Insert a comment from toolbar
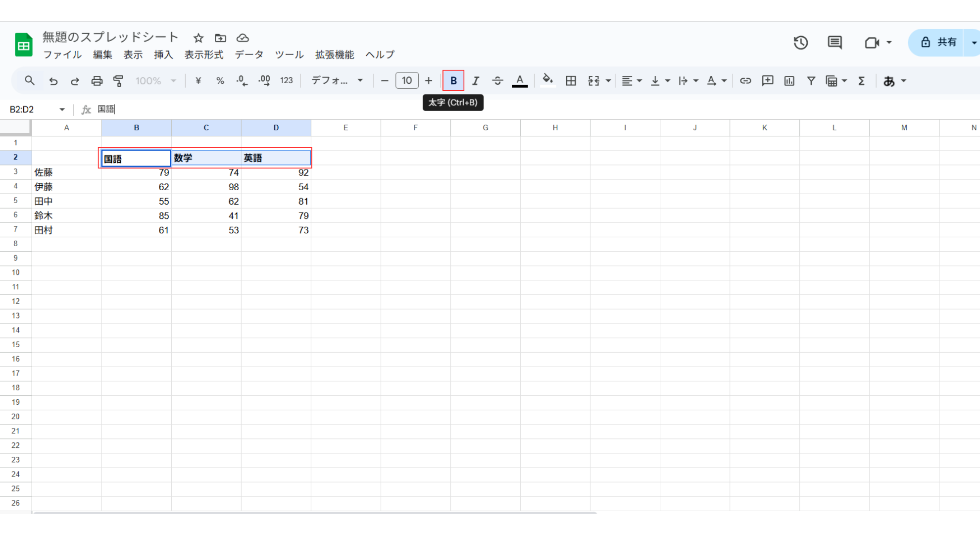980x535 pixels. coord(768,81)
